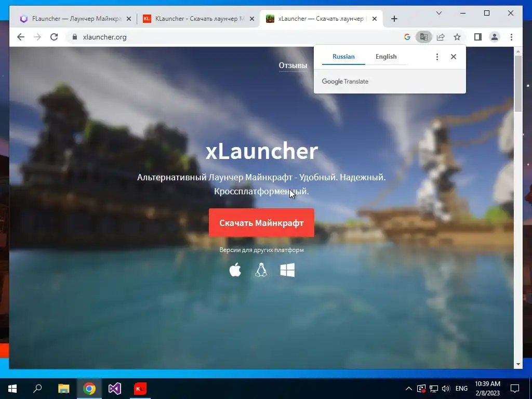Image resolution: width=532 pixels, height=399 pixels.
Task: Download the macOS Apple version
Action: tap(235, 270)
